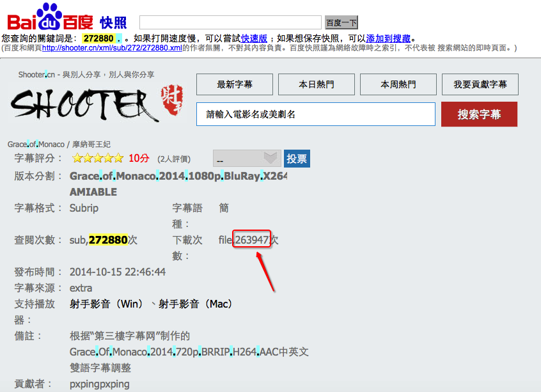The height and width of the screenshot is (392, 541).
Task: Open the shooter.cn 272880.xml URL link
Action: [112, 48]
